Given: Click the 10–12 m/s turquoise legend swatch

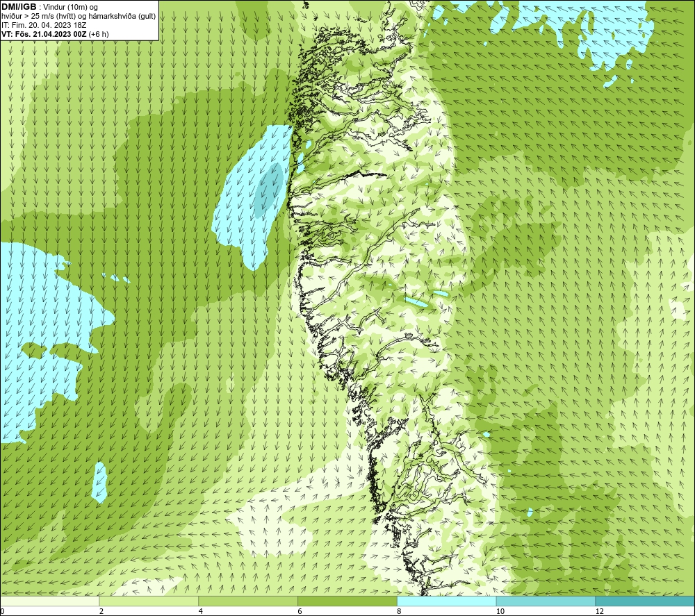Looking at the screenshot, I should tap(546, 601).
